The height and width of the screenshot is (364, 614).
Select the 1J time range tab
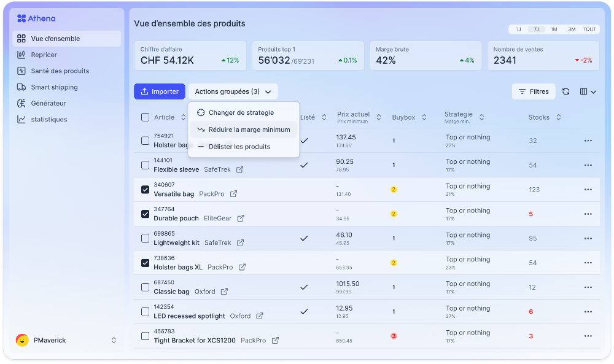click(518, 29)
